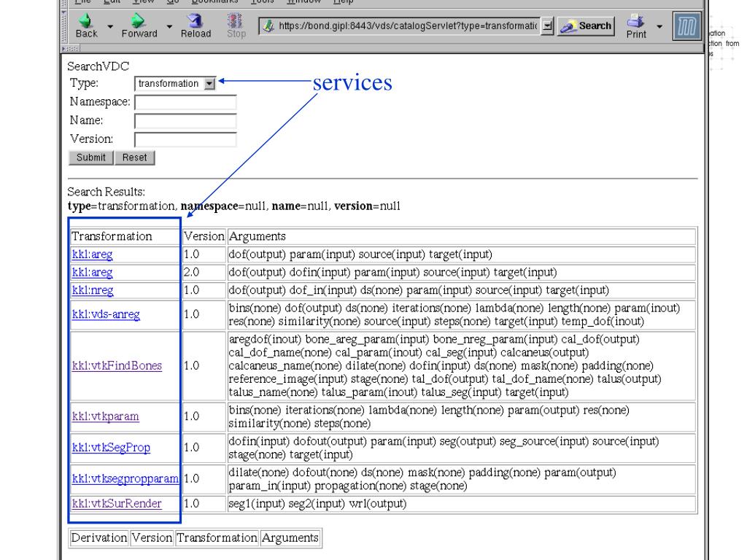This screenshot has height=560, width=747.
Task: Reset the SearchVDC form
Action: [135, 157]
